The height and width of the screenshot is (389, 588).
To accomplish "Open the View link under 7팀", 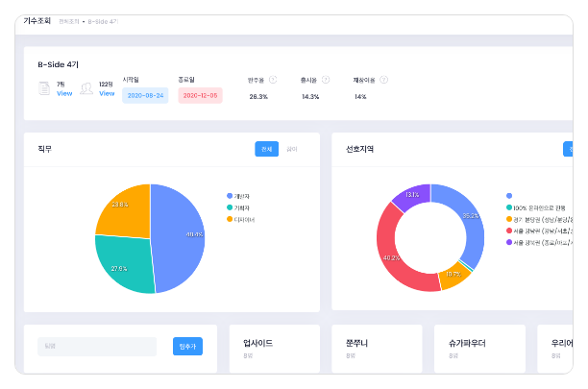I will (x=64, y=94).
